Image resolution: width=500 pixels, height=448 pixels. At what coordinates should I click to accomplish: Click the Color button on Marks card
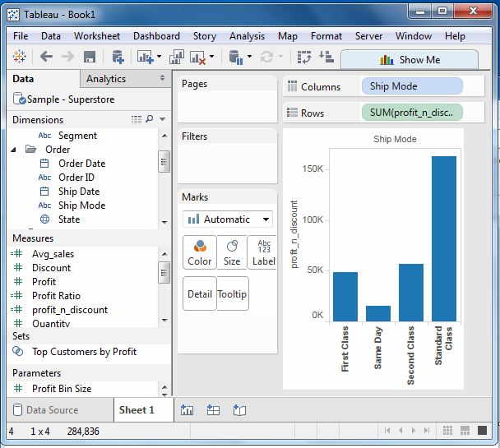click(199, 252)
